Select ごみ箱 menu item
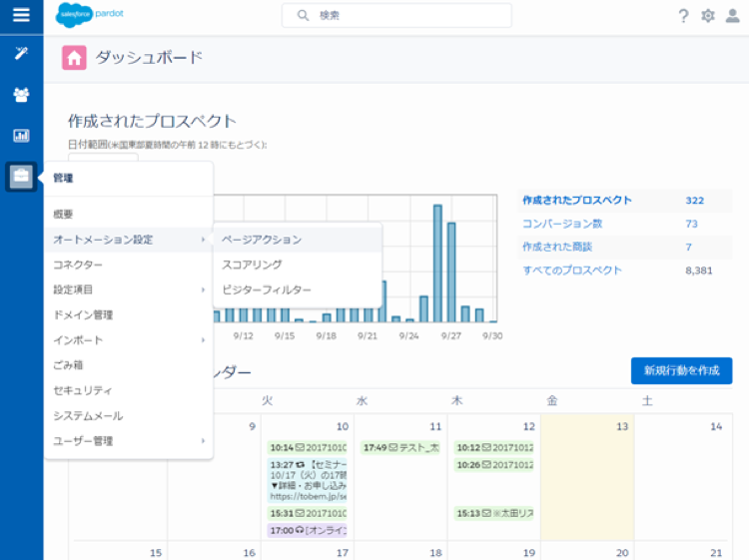This screenshot has height=560, width=749. 129,365
